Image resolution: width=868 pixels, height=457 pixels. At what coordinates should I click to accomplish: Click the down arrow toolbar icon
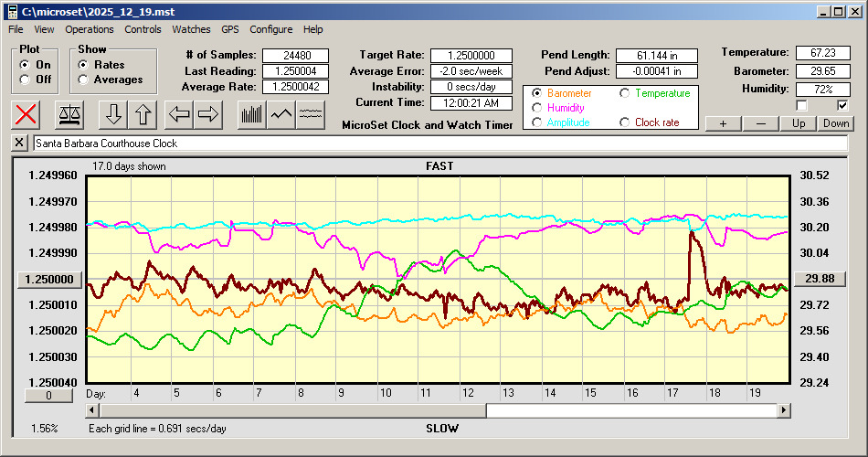[x=114, y=114]
